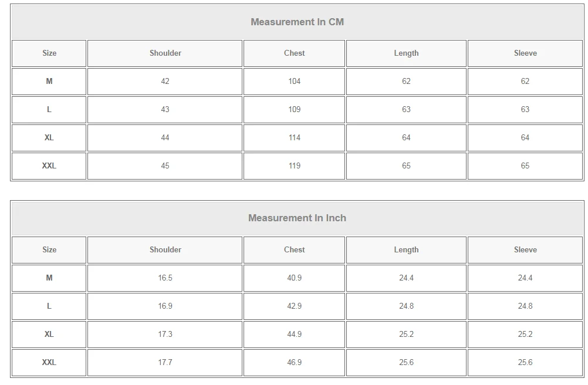Select the Shoulder header in CM table

pos(165,53)
